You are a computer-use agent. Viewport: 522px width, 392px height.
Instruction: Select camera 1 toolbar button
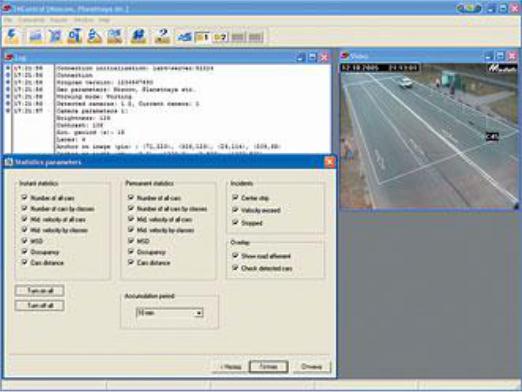(202, 37)
